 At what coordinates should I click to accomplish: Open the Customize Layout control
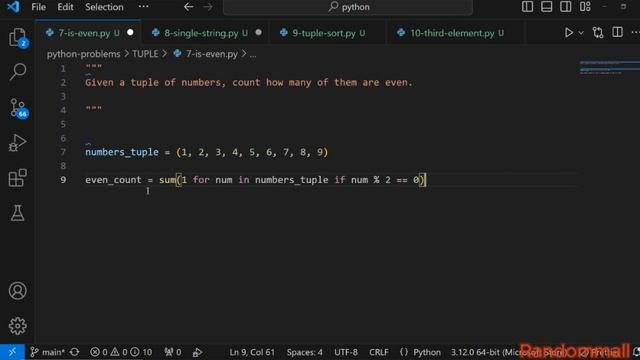(x=585, y=7)
